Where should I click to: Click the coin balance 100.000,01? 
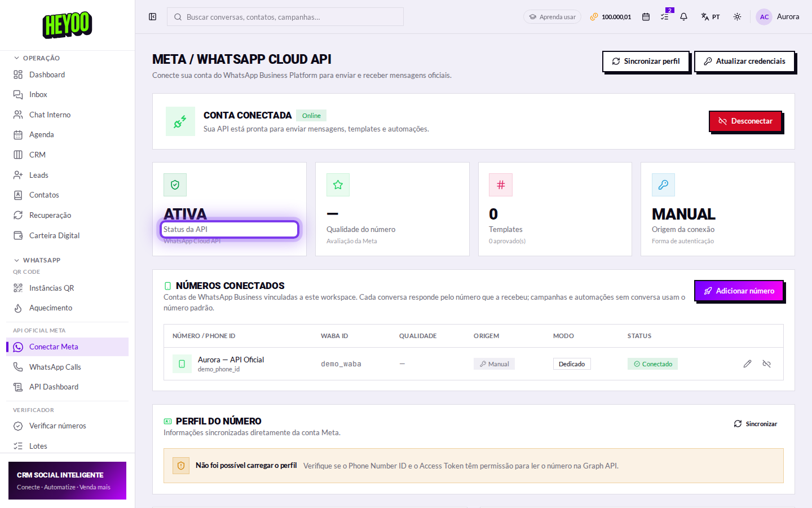pos(611,17)
